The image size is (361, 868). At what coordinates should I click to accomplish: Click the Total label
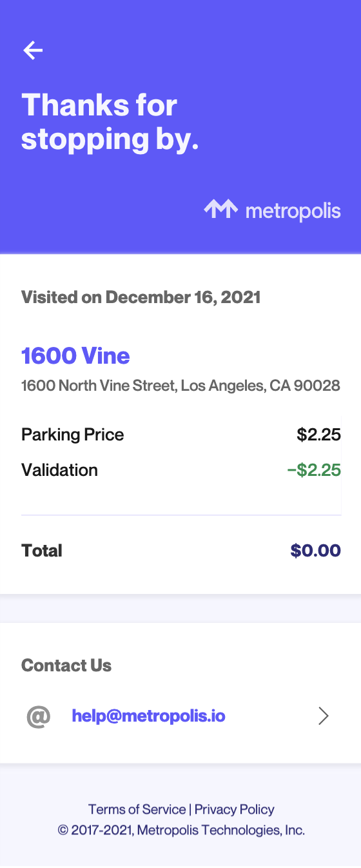(x=42, y=551)
